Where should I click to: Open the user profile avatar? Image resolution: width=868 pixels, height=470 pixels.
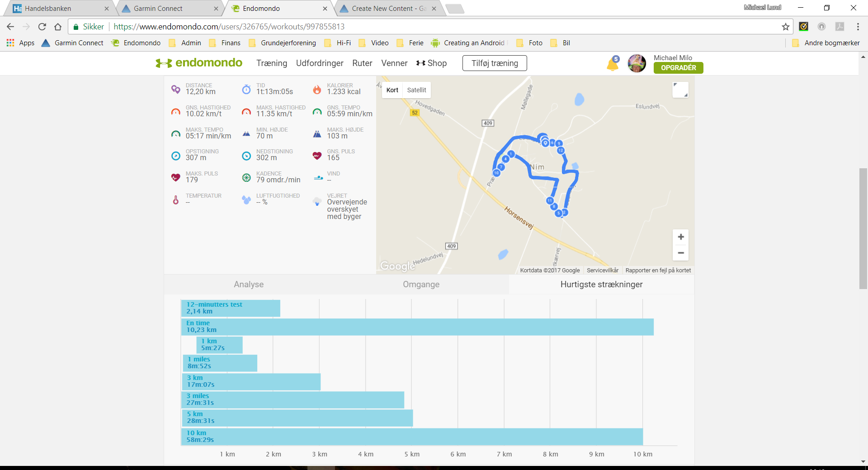(x=637, y=63)
